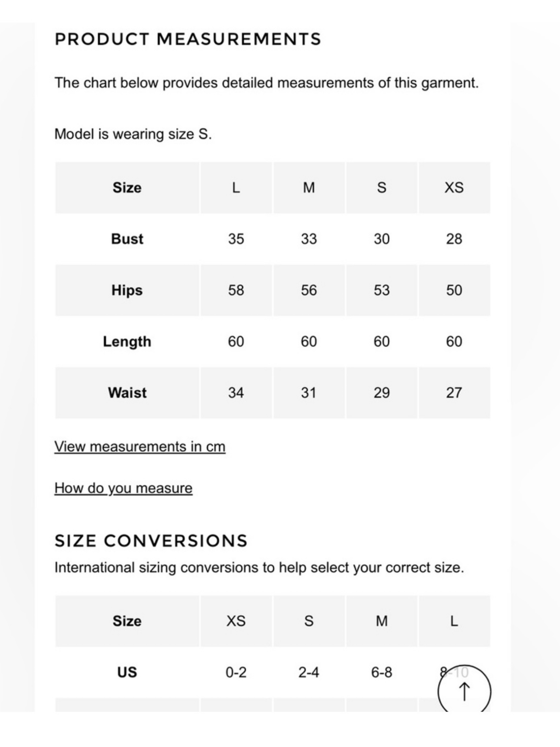Click the Bust value 35 for size L

point(236,239)
